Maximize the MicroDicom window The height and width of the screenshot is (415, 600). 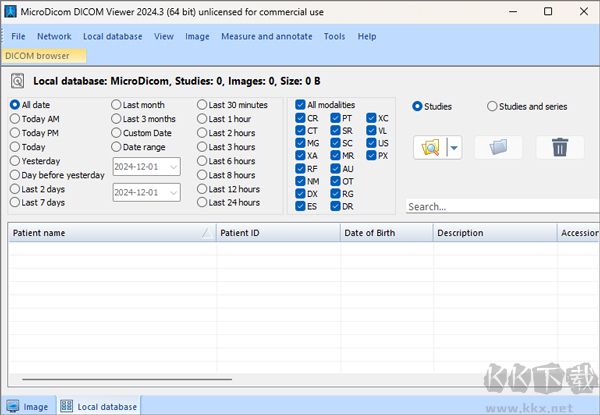(548, 11)
